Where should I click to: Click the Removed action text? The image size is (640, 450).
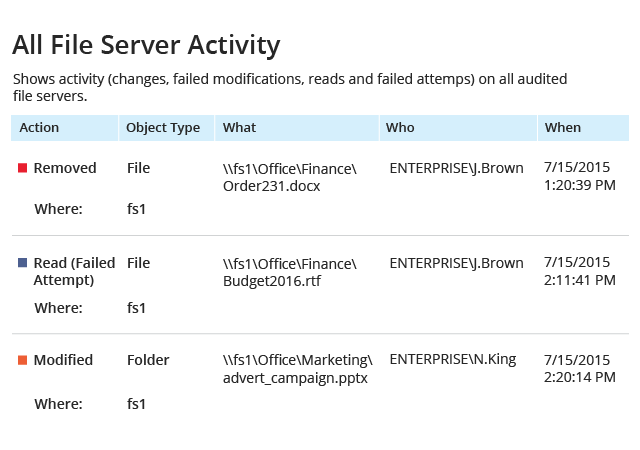65,168
